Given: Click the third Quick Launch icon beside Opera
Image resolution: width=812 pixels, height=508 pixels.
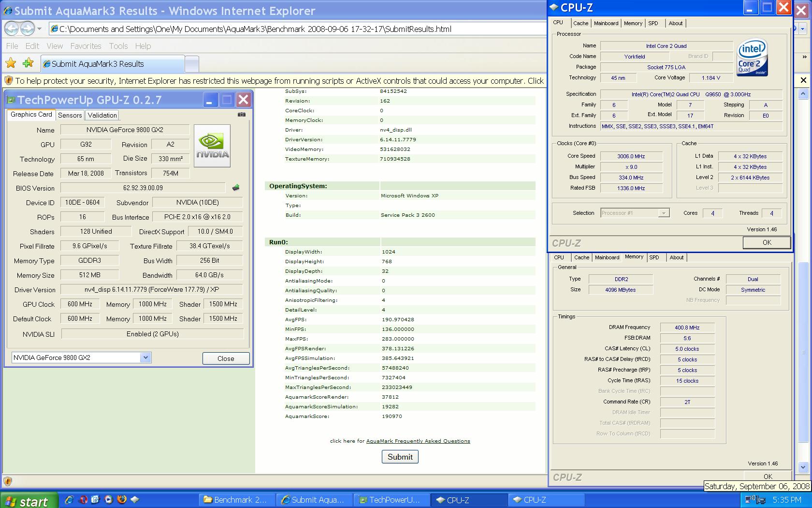Looking at the screenshot, I should pos(95,499).
